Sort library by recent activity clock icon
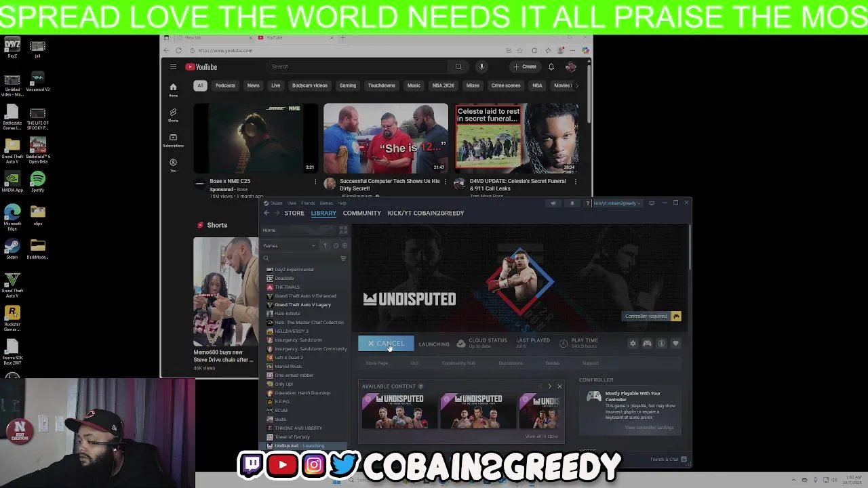Image resolution: width=868 pixels, height=488 pixels. (x=336, y=245)
